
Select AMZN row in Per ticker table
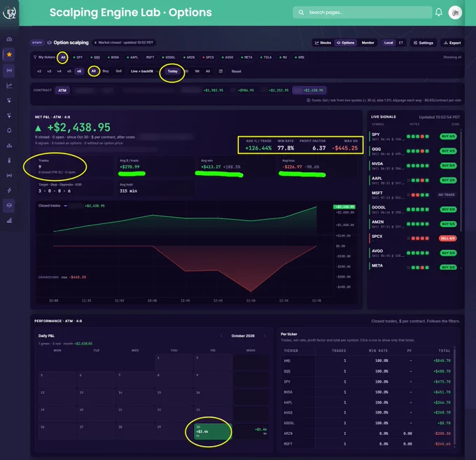(x=367, y=433)
